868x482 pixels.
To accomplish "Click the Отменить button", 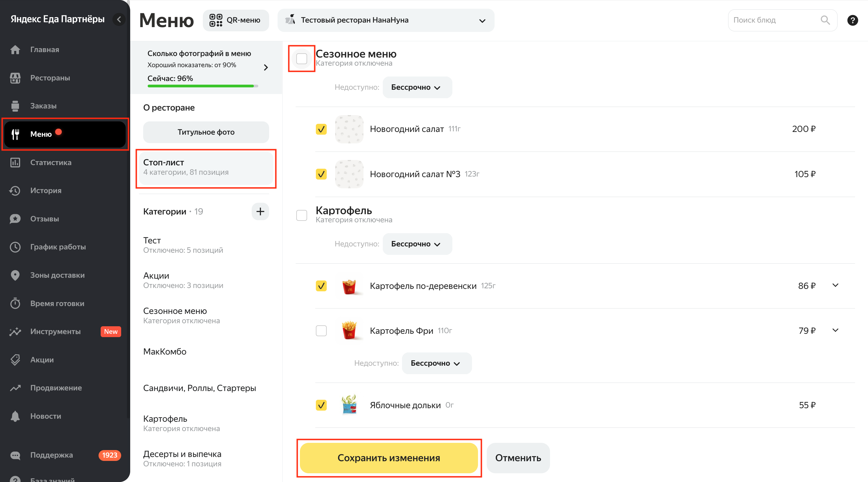I will click(x=518, y=458).
